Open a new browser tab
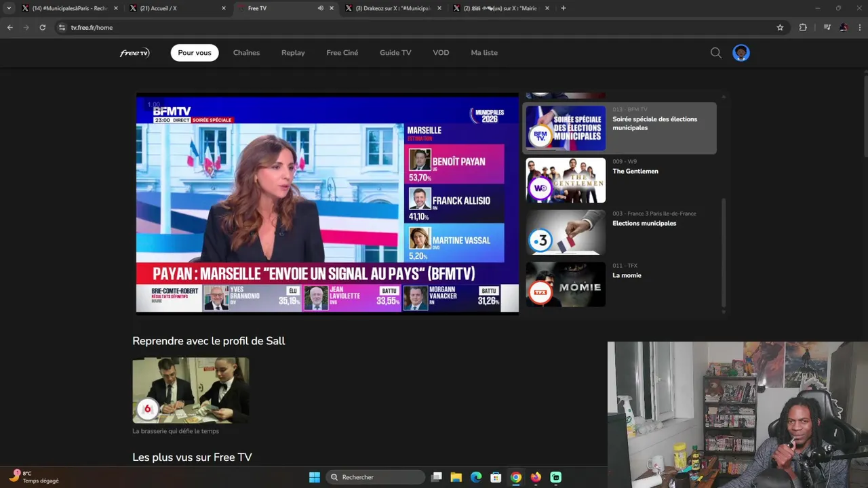 (x=563, y=8)
